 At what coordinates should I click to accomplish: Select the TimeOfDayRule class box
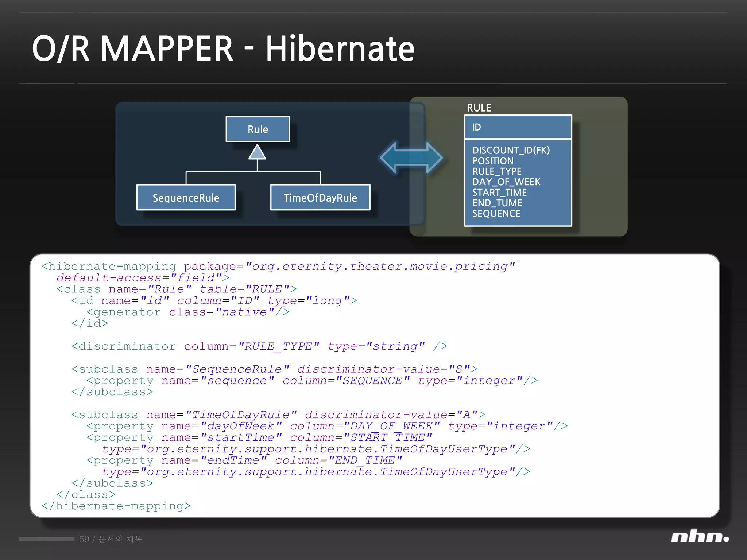(x=320, y=198)
